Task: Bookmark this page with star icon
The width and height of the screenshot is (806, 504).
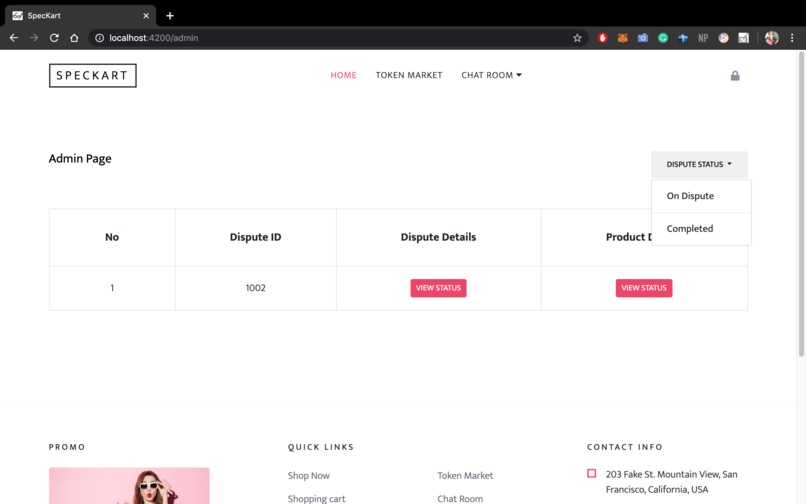Action: click(577, 38)
